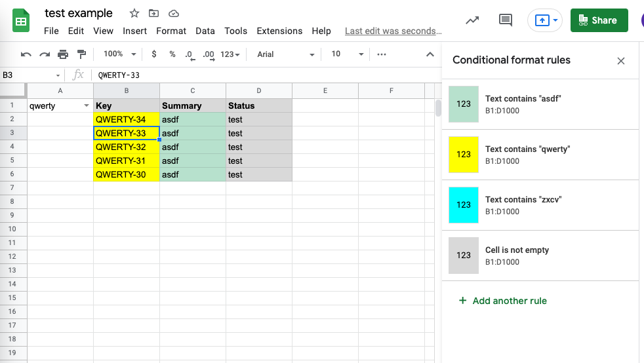Open the comment history icon

[x=505, y=20]
